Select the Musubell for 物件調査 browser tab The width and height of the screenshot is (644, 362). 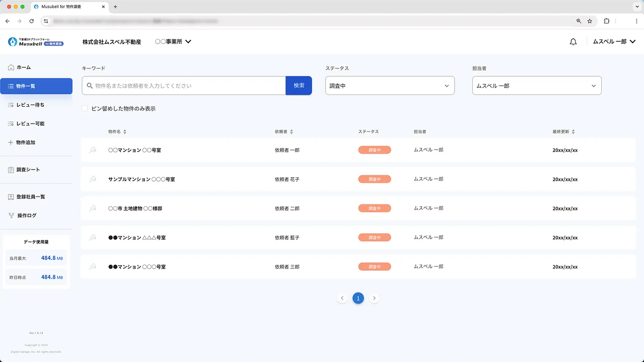66,7
